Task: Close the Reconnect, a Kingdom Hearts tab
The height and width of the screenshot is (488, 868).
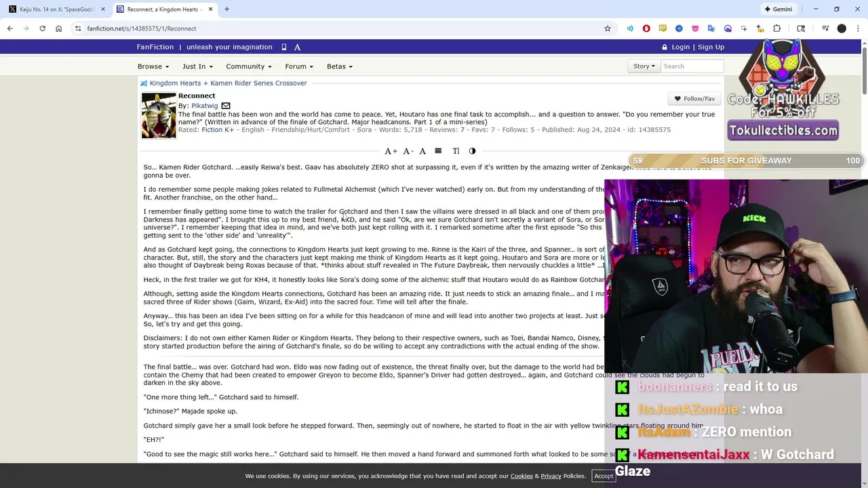Action: tap(210, 9)
